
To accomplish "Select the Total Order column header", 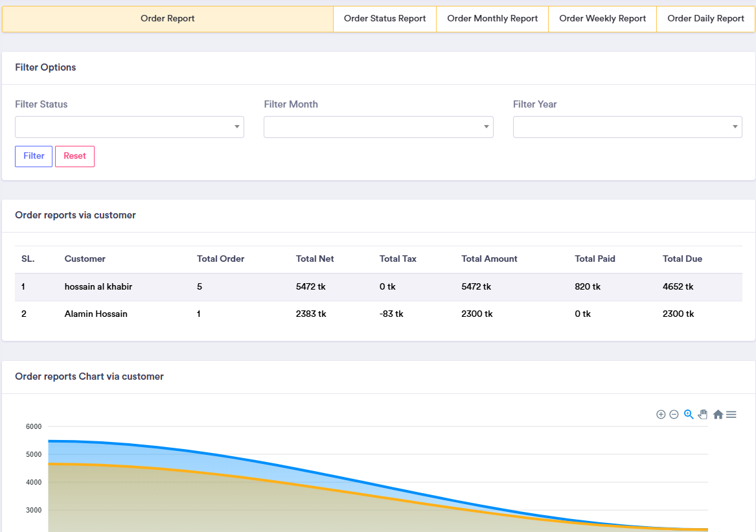I will coord(220,259).
